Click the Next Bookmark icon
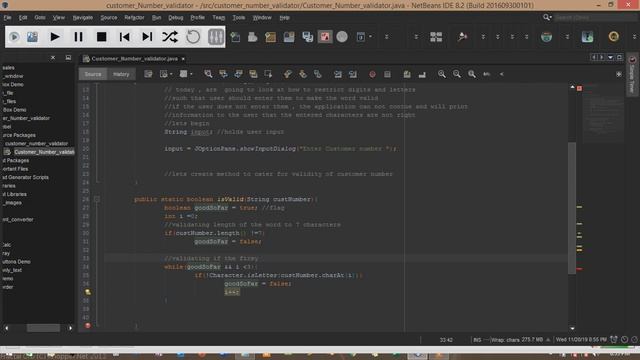Screen dimensions: 640x360 coord(303,74)
